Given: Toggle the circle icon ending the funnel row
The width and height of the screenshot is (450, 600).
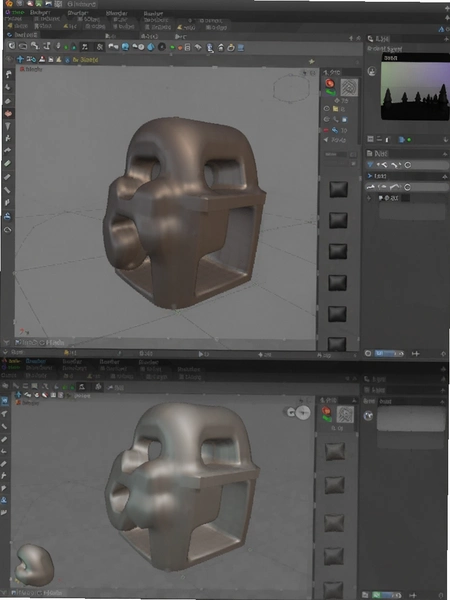Looking at the screenshot, I should pos(408,165).
